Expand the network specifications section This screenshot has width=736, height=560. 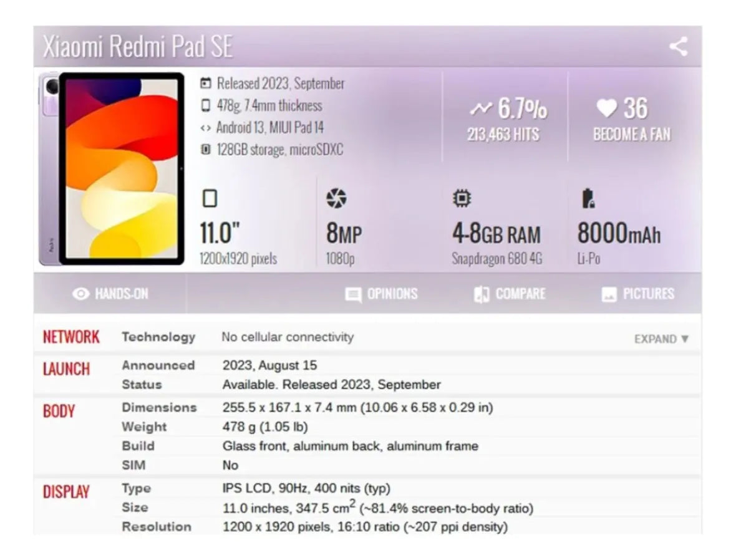[661, 339]
